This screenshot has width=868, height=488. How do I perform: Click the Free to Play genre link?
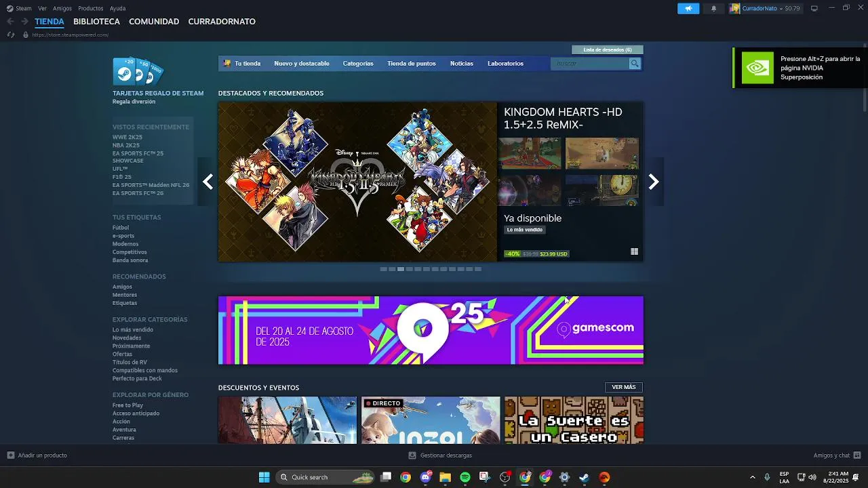127,405
